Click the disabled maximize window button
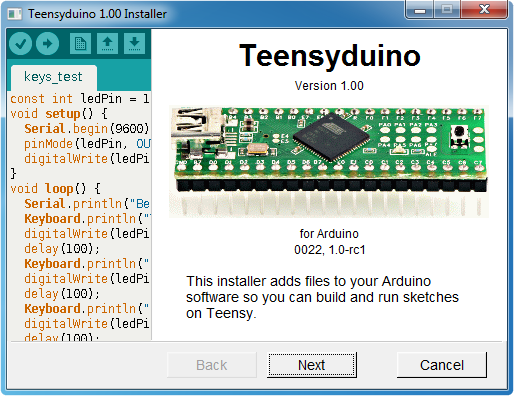The height and width of the screenshot is (396, 514). click(x=447, y=10)
